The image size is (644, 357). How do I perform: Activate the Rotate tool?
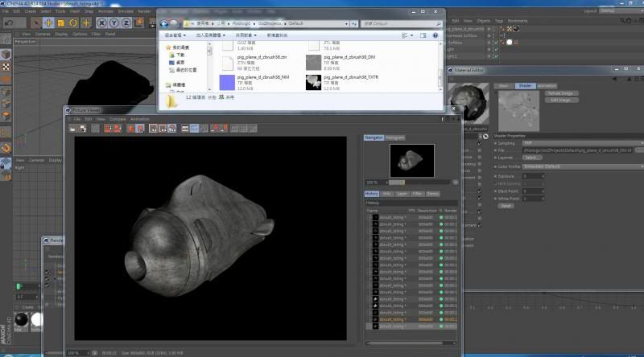click(x=74, y=23)
